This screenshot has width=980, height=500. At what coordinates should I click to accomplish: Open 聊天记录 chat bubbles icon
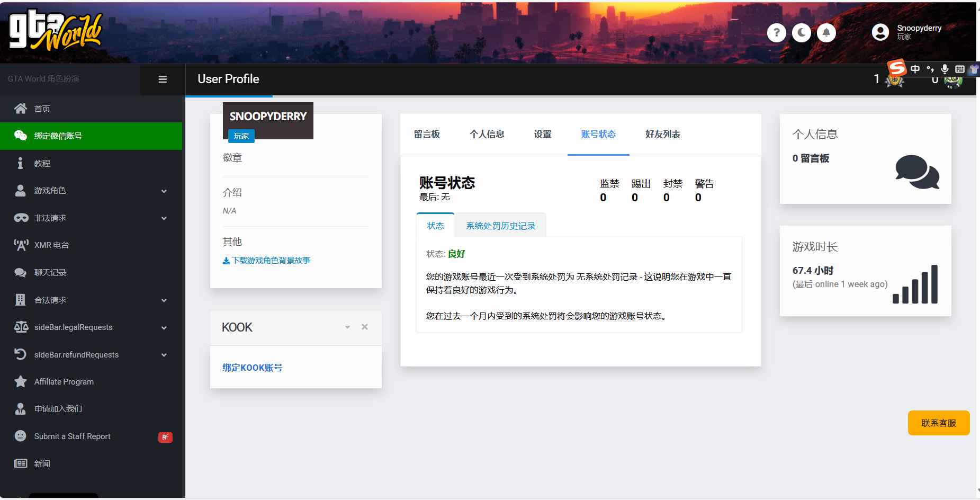coord(21,273)
